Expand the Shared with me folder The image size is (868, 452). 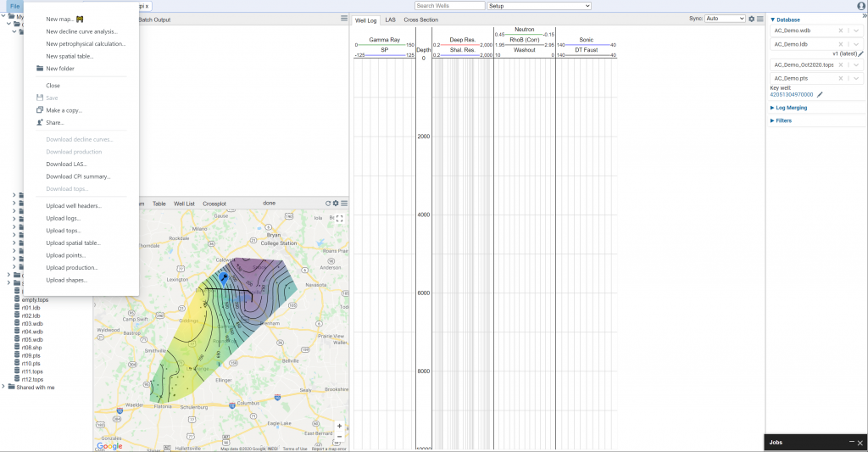[4, 388]
